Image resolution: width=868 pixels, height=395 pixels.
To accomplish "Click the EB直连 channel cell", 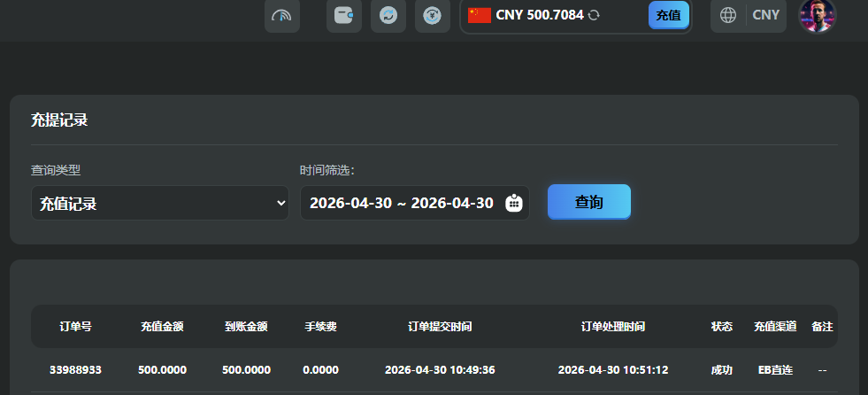I will tap(775, 370).
